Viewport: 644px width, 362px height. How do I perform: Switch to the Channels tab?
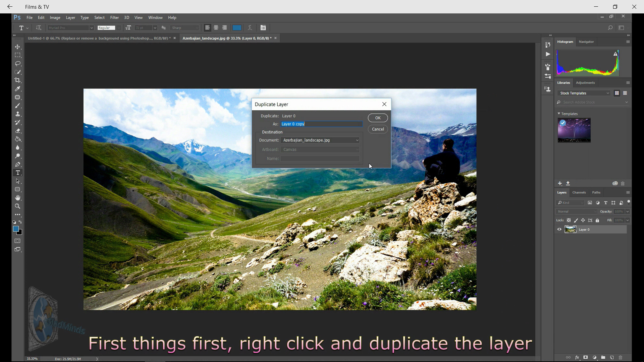(x=579, y=192)
